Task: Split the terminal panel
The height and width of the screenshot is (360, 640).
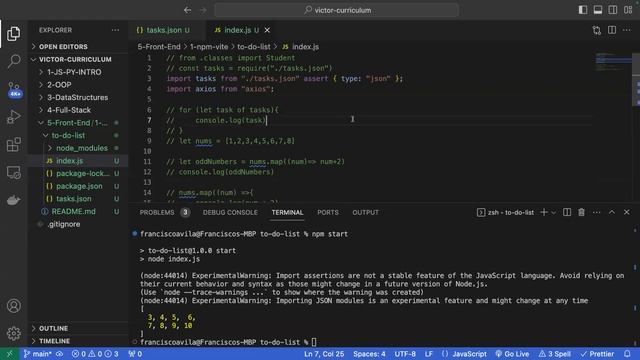Action: [x=567, y=212]
